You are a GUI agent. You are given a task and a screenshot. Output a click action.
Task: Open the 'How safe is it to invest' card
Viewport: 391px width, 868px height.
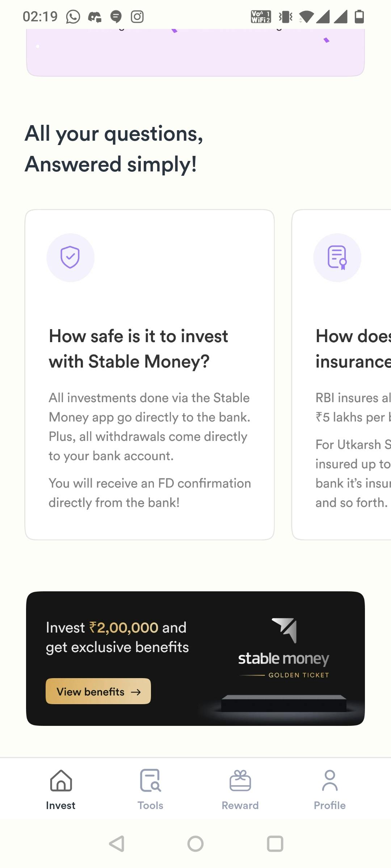click(x=149, y=374)
